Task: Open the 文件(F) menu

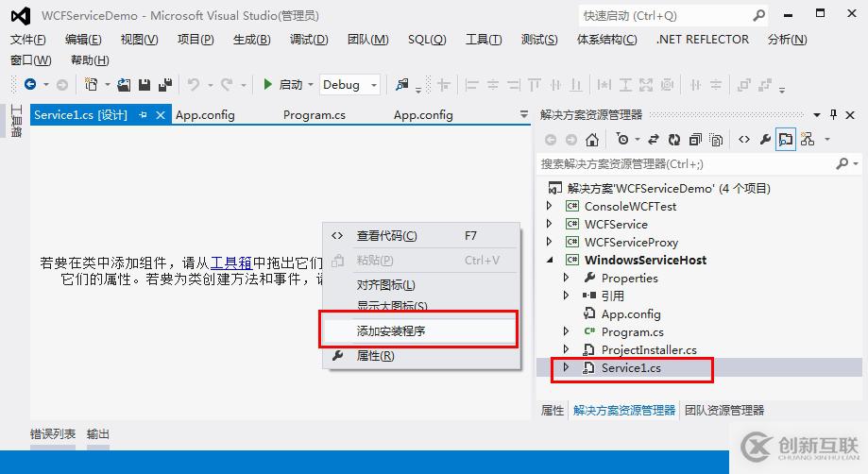Action: coord(27,40)
